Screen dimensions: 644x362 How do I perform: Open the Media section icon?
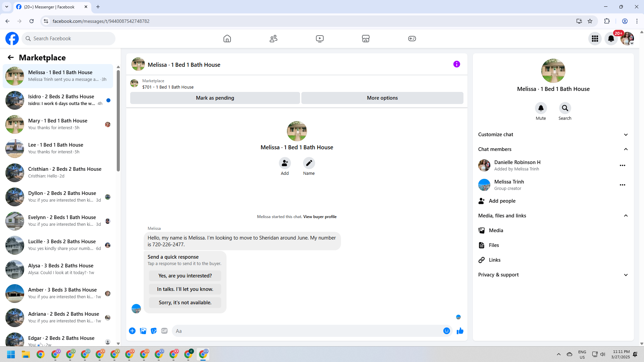pos(482,230)
